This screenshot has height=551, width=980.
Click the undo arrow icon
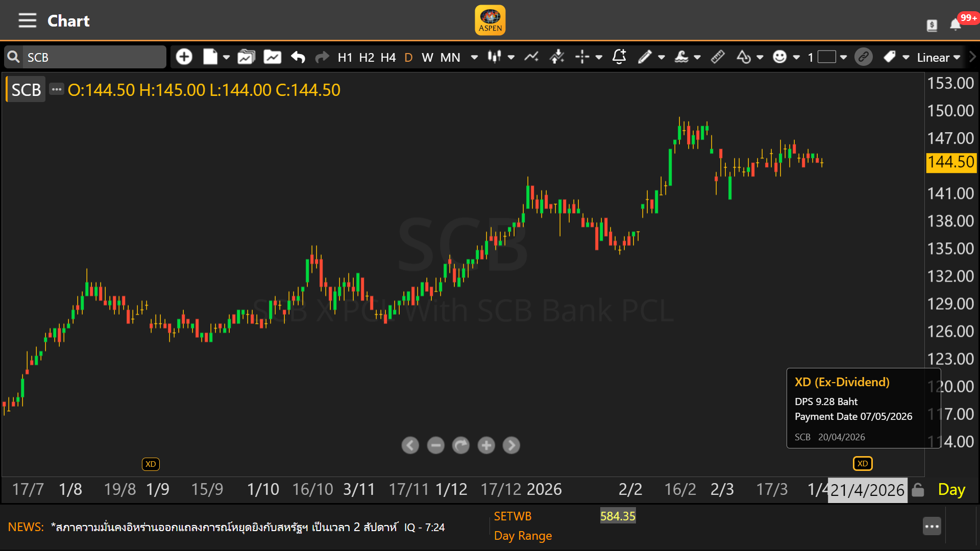tap(298, 57)
